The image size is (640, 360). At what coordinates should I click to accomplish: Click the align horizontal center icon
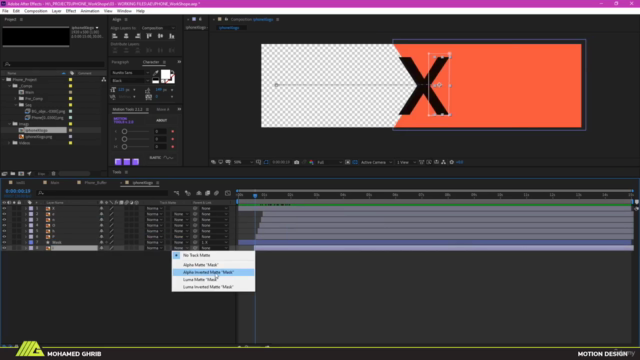tap(126, 36)
